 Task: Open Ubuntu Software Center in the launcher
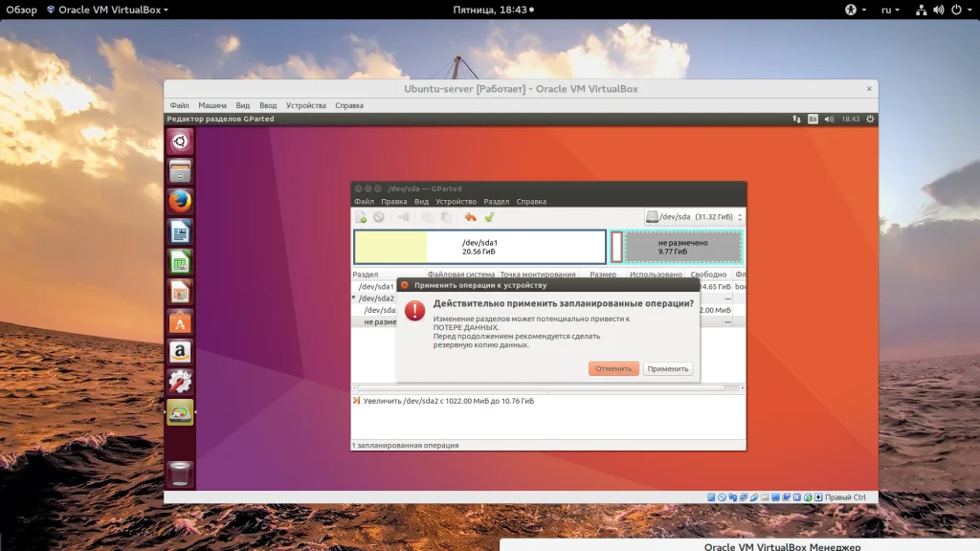click(180, 323)
